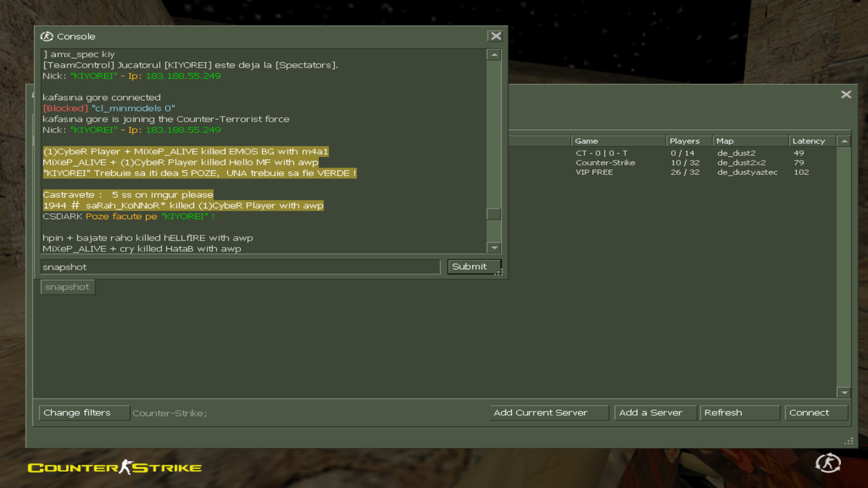Click the Console window title icon
Screen dimensions: 868x488
click(47, 37)
